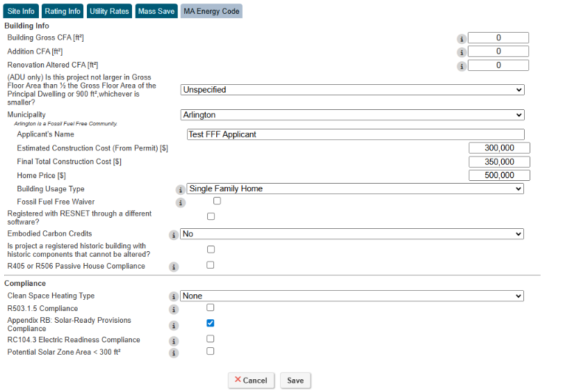Viewport: 588px width, 391px height.
Task: Check Registered with RESNET through different software
Action: [211, 216]
